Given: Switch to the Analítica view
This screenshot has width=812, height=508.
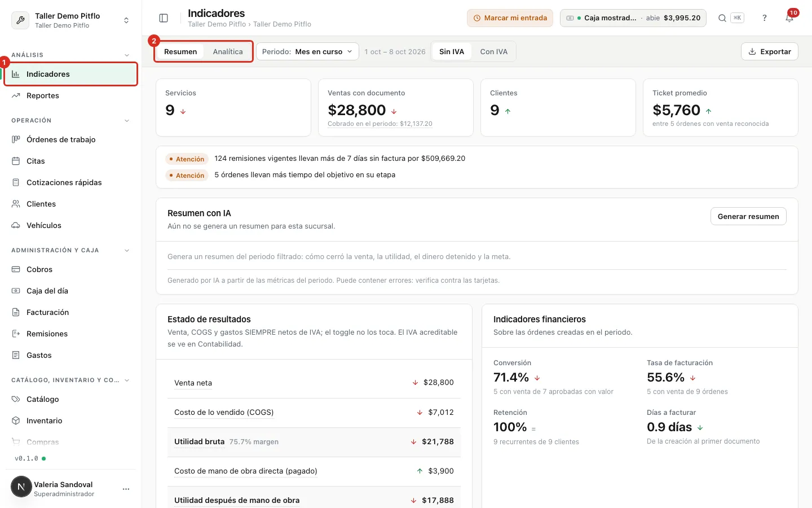Looking at the screenshot, I should pyautogui.click(x=228, y=51).
